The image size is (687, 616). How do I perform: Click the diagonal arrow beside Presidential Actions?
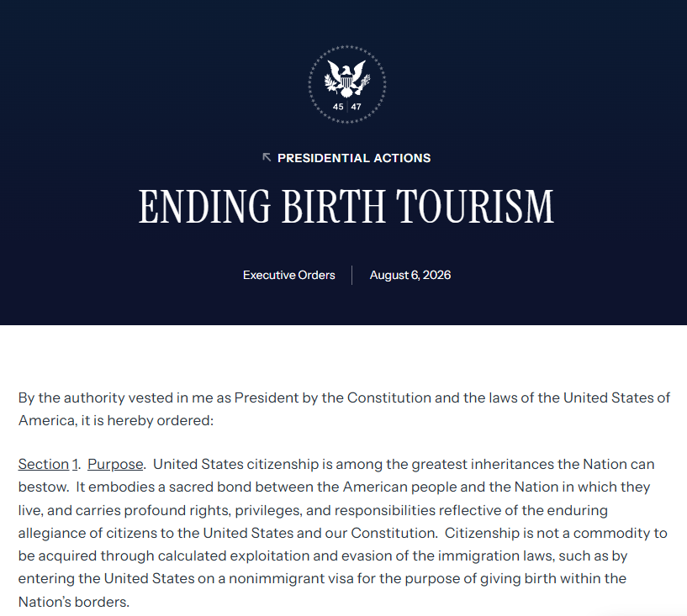point(267,158)
